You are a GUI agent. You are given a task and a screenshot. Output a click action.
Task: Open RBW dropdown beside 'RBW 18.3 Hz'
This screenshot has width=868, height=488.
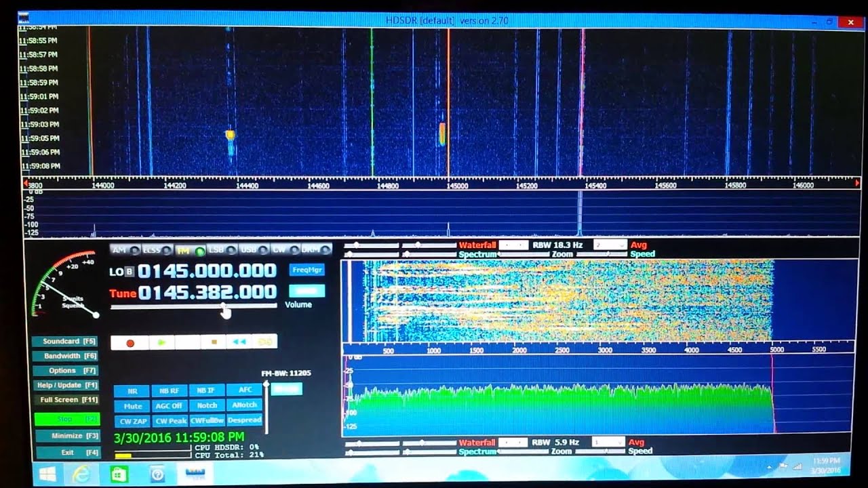coord(513,245)
